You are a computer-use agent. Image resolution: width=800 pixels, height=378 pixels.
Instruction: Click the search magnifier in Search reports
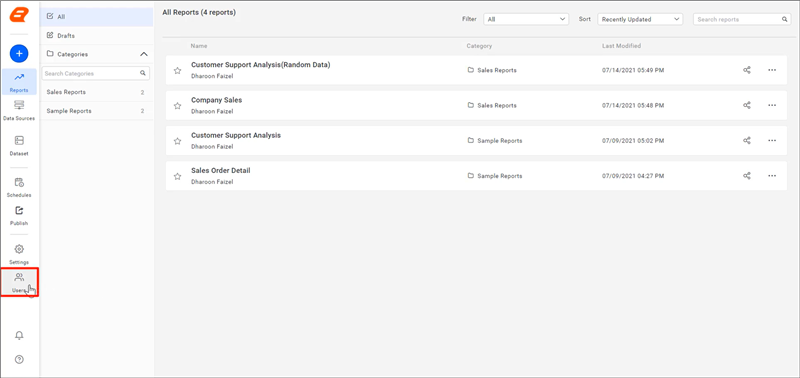coord(785,19)
